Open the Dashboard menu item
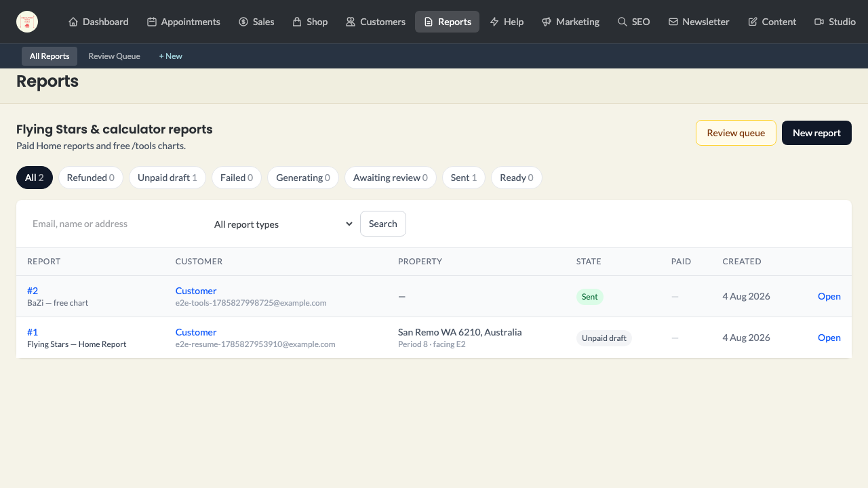This screenshot has height=488, width=868. [98, 22]
